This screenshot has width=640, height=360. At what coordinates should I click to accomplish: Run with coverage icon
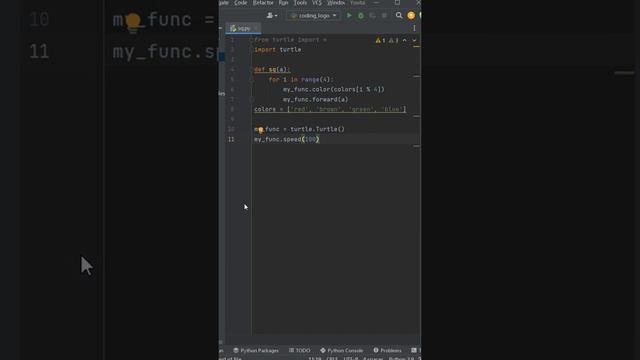(372, 16)
